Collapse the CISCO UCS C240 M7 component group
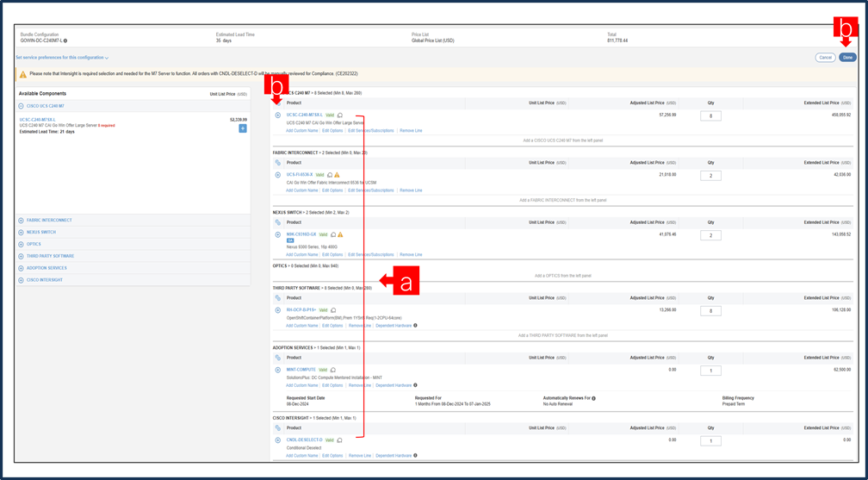The width and height of the screenshot is (868, 480). point(21,105)
